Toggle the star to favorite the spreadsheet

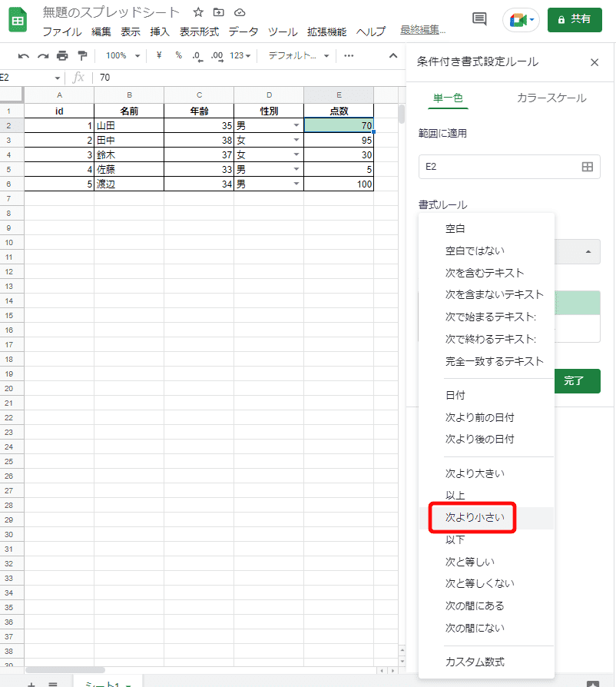point(197,12)
